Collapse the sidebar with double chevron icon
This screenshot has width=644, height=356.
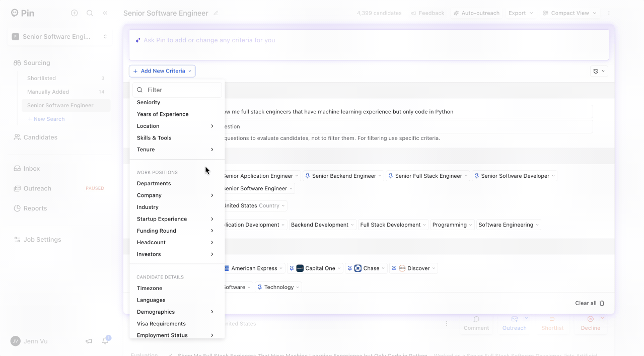point(105,13)
